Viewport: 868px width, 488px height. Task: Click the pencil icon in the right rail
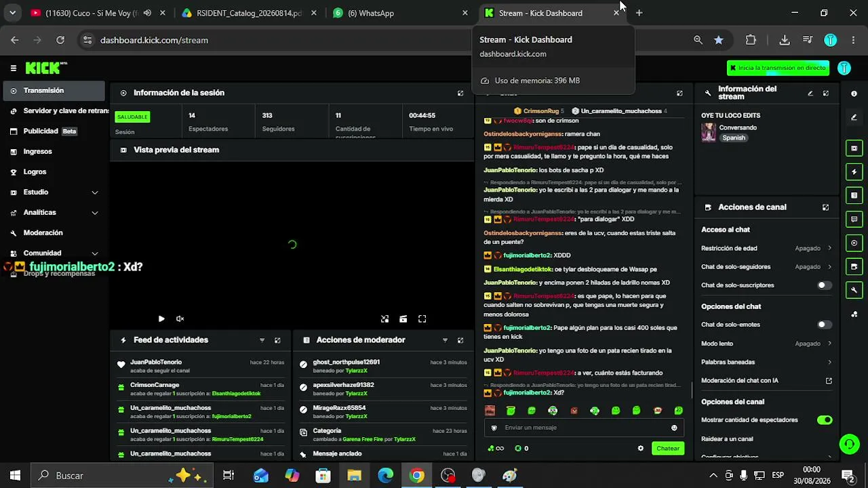tap(854, 117)
